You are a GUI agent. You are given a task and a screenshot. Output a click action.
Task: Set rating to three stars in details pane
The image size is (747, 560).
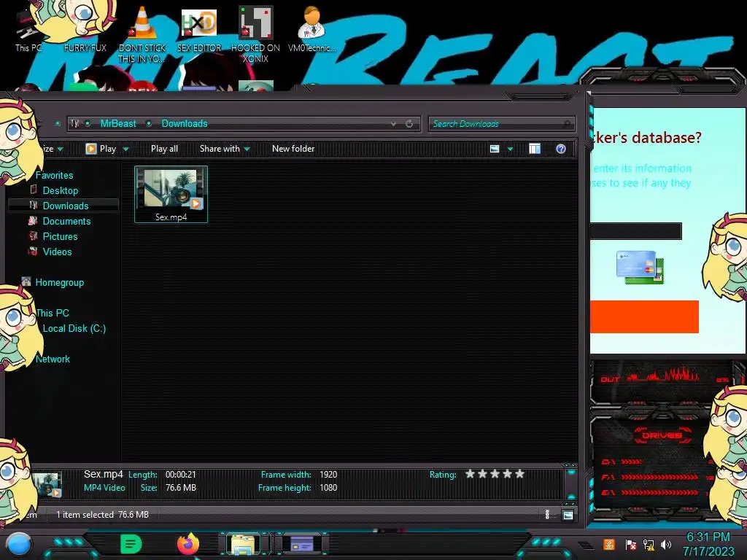(495, 474)
